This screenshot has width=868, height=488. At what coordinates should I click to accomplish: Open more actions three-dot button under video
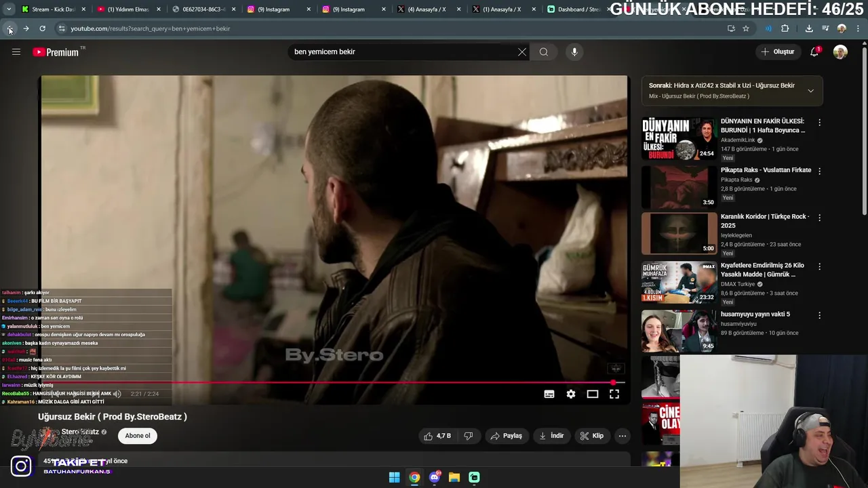coord(622,436)
